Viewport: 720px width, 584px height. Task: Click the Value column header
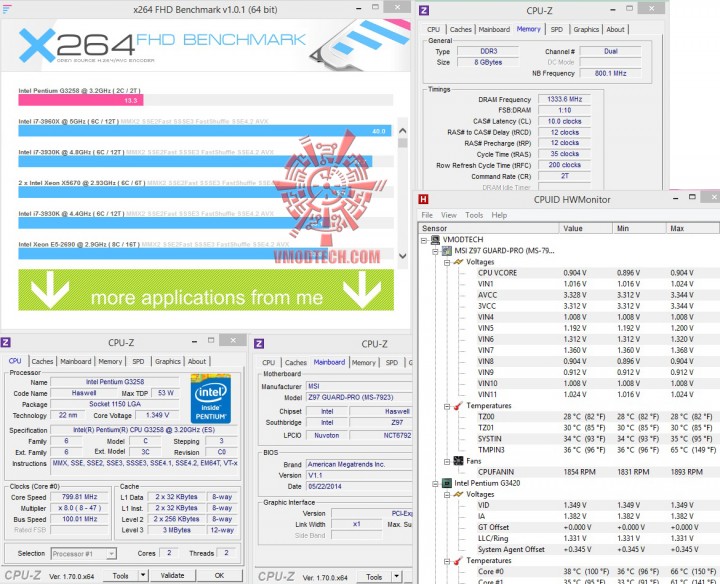[585, 228]
